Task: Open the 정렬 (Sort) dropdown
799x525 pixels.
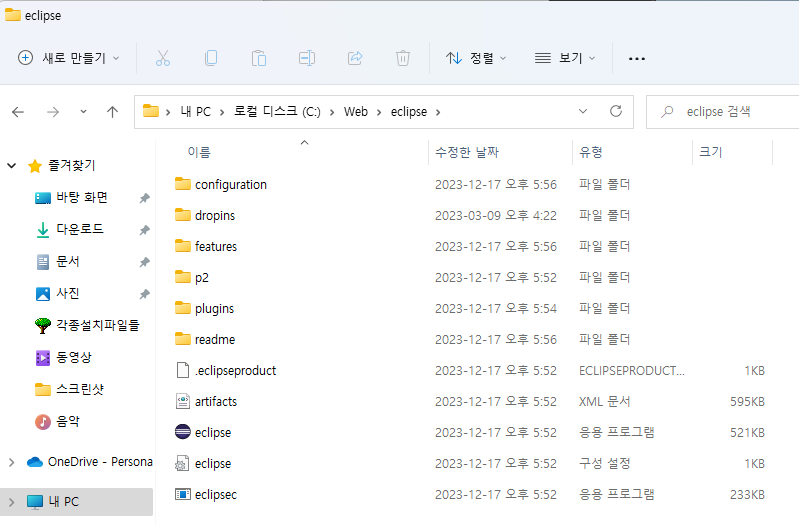Action: pos(476,58)
